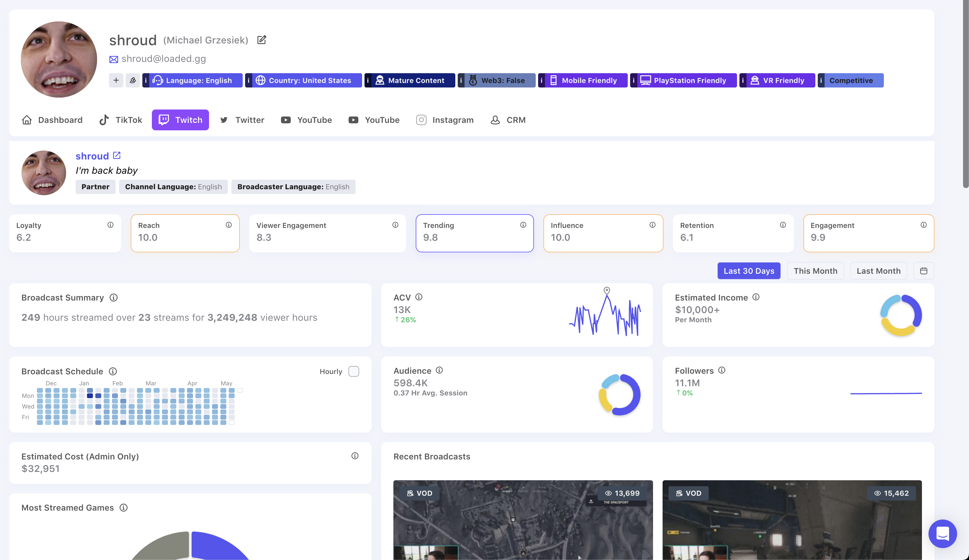Toggle the Hourly checkbox
The width and height of the screenshot is (969, 560).
click(353, 371)
